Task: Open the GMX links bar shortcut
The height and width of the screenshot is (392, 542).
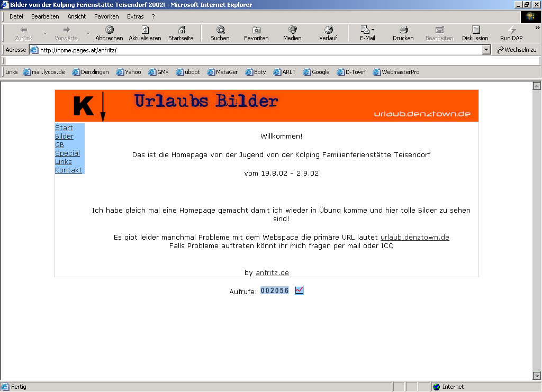Action: (159, 72)
